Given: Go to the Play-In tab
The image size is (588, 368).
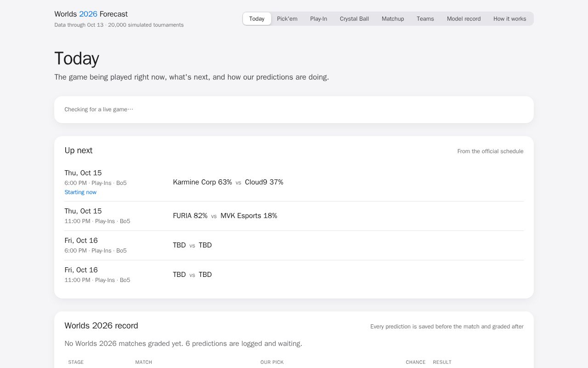Looking at the screenshot, I should tap(319, 19).
